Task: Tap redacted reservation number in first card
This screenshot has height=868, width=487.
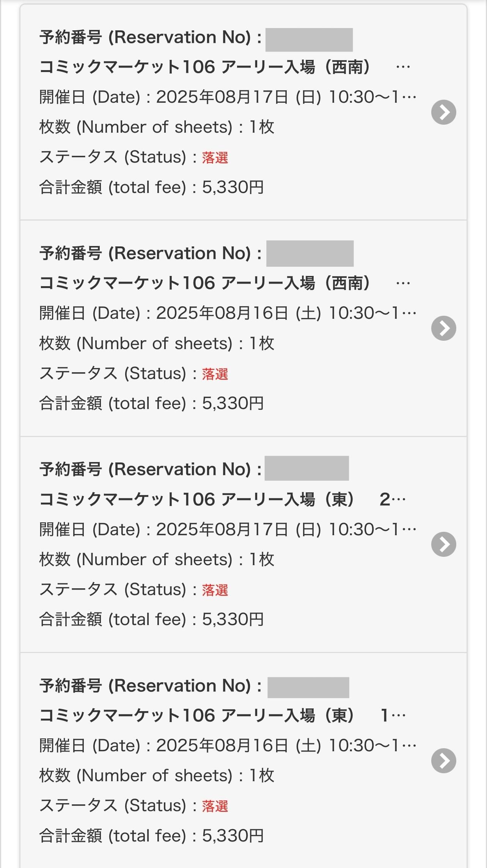Action: (x=309, y=39)
